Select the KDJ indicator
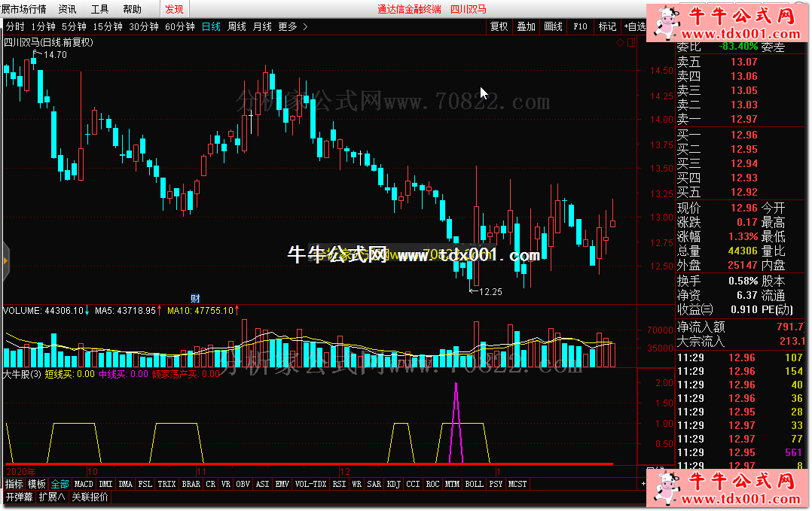 pyautogui.click(x=393, y=484)
